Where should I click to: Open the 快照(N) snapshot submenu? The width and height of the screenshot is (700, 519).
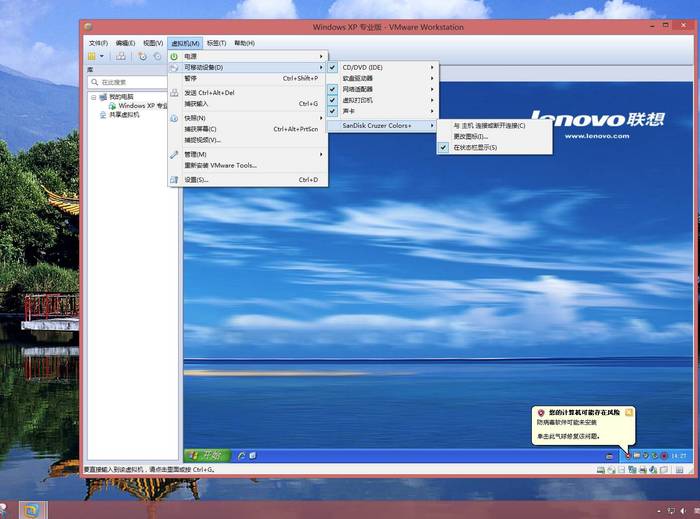248,118
